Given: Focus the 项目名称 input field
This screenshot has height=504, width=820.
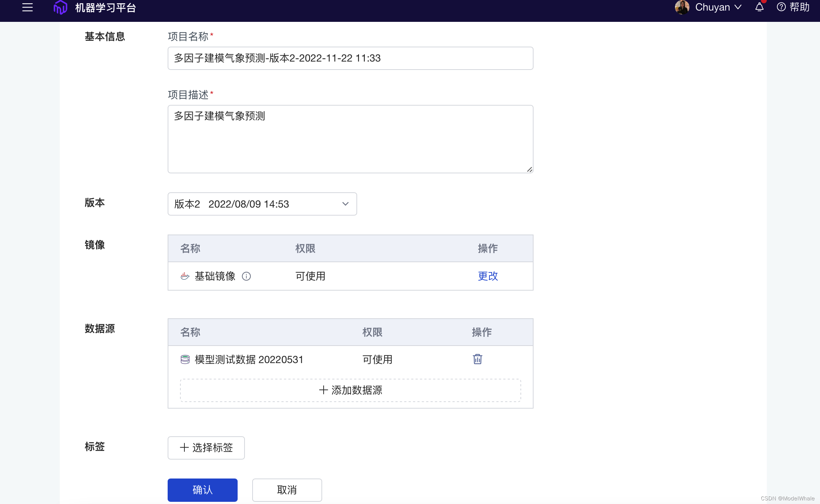Looking at the screenshot, I should [350, 58].
